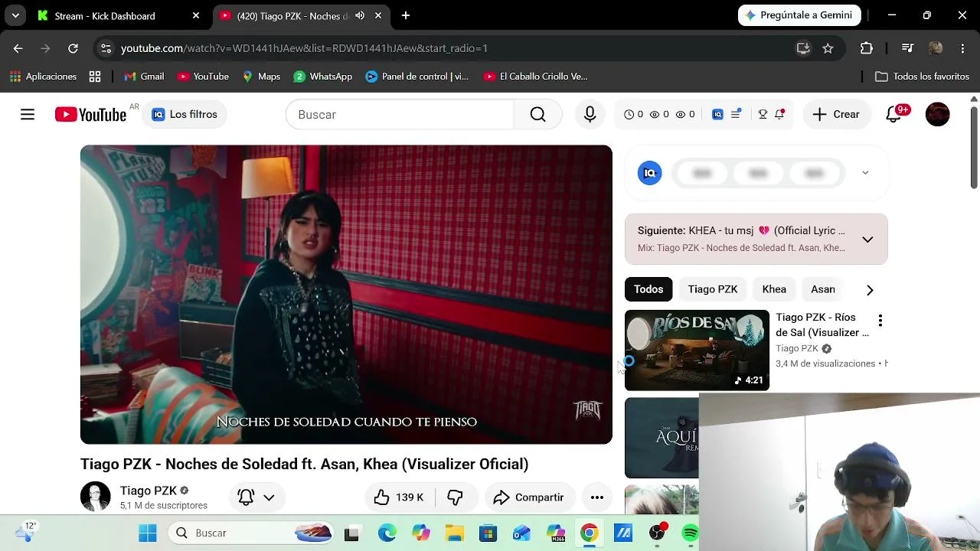Open the Los filtros extension button
980x551 pixels.
click(x=185, y=115)
